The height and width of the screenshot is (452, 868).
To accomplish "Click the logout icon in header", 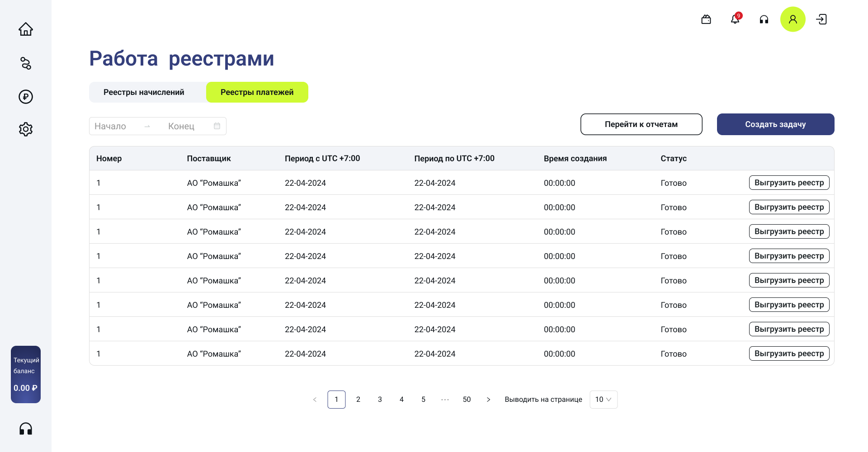I will point(821,19).
